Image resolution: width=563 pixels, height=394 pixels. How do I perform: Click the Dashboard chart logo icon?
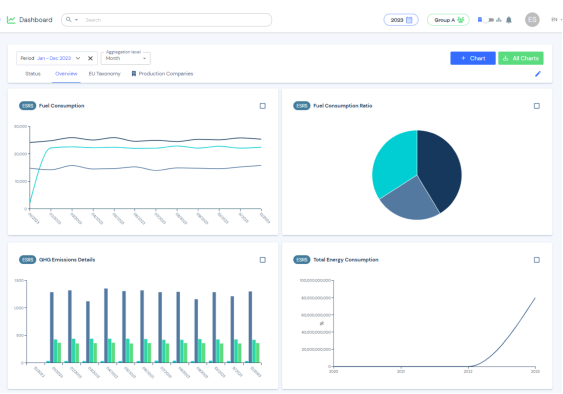click(11, 20)
